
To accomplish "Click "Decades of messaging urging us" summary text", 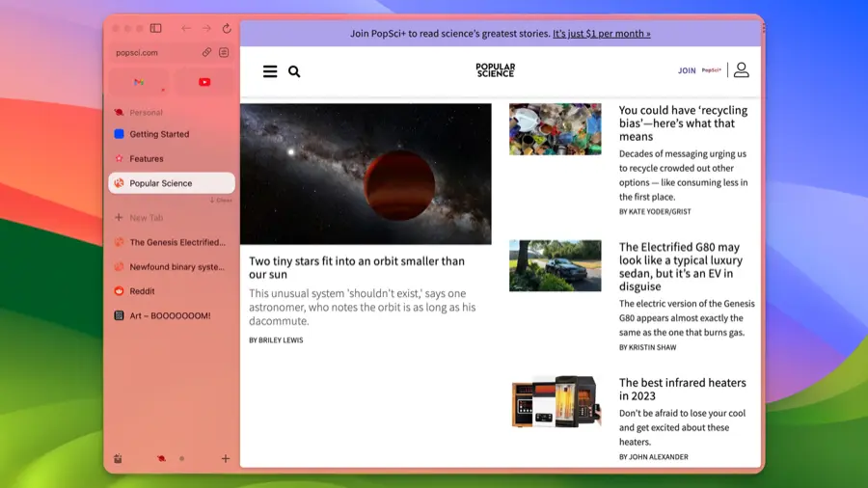I will [683, 175].
